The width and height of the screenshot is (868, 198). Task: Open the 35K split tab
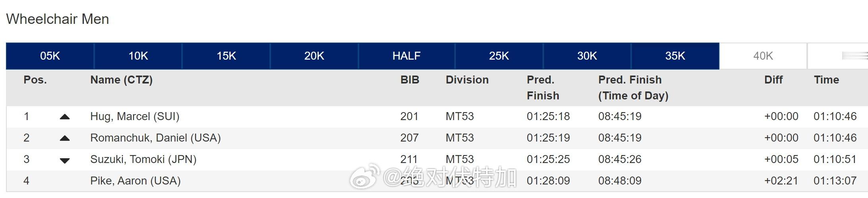click(675, 56)
